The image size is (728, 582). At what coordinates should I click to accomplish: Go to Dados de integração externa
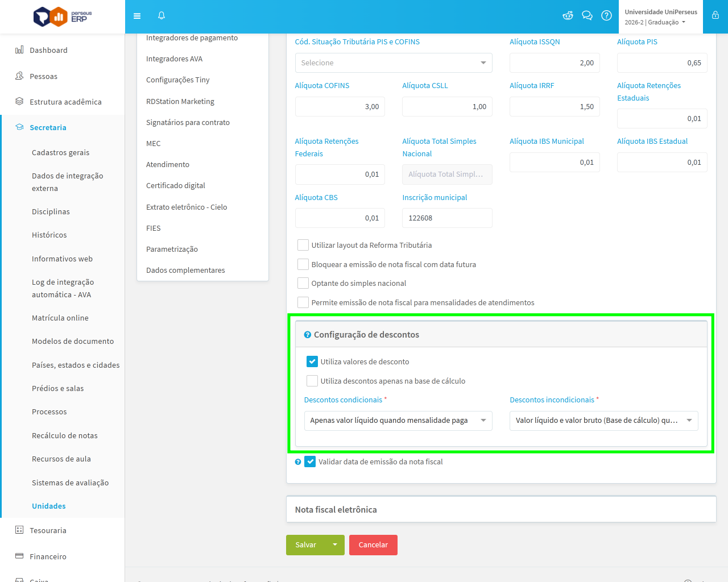pyautogui.click(x=68, y=182)
